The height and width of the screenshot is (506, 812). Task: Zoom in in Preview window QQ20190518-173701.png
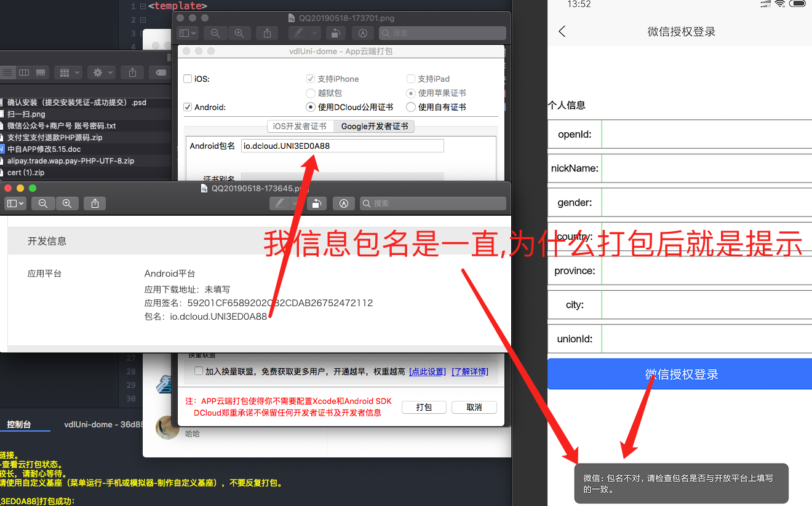[x=239, y=33]
